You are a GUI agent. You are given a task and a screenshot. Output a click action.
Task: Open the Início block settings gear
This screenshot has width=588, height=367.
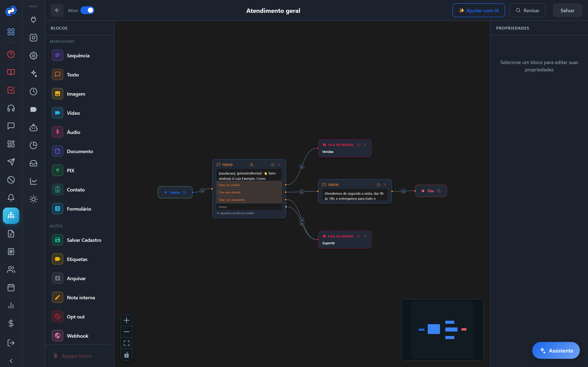[x=184, y=192]
